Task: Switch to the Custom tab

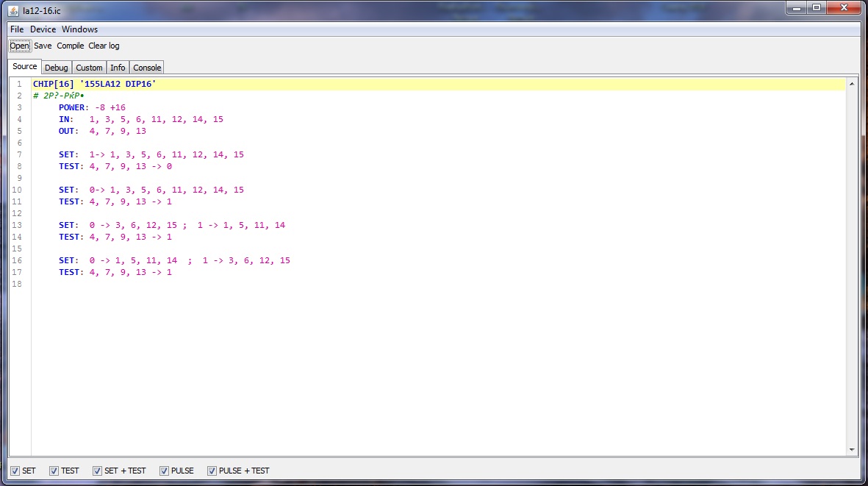Action: point(89,68)
